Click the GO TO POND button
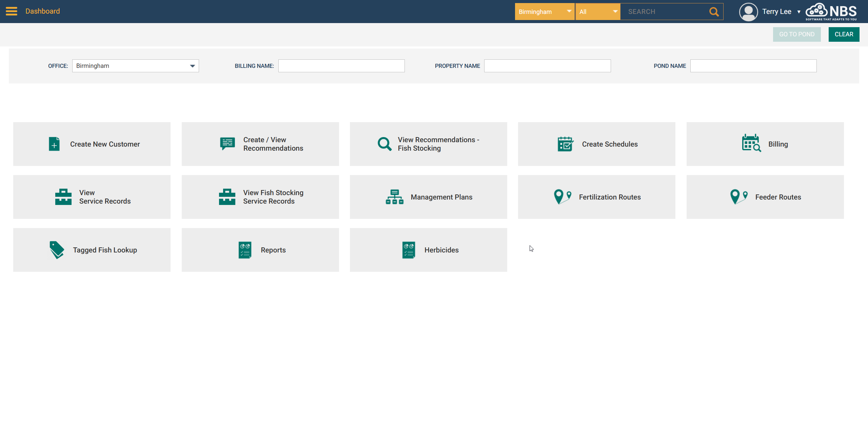Image resolution: width=868 pixels, height=434 pixels. tap(797, 34)
